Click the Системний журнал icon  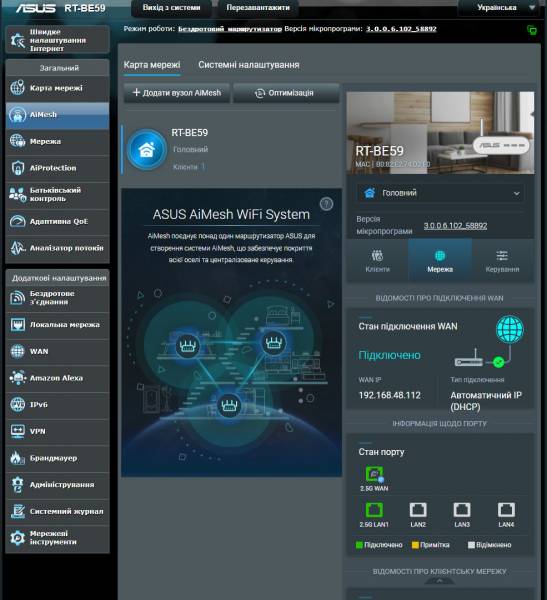[17, 511]
